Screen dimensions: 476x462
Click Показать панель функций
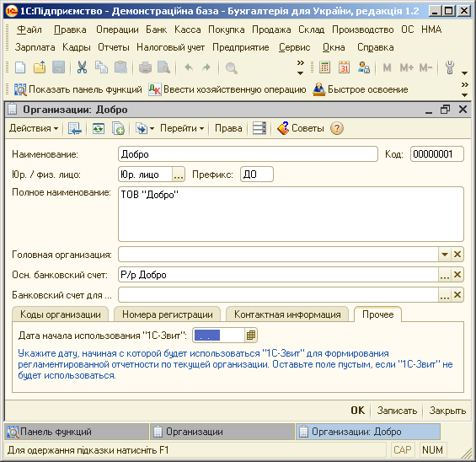click(x=78, y=89)
